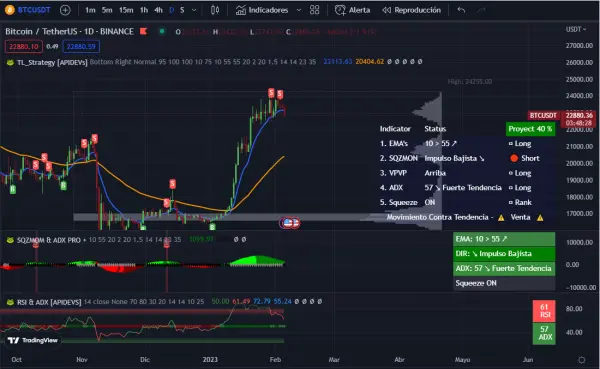Click the High: 24255.00 label
The image size is (600, 369).
click(x=470, y=82)
